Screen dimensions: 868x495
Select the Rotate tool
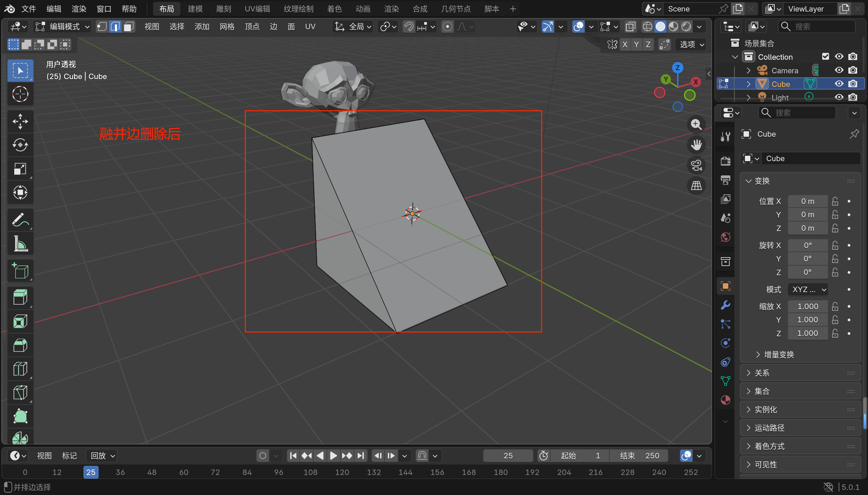pos(20,145)
